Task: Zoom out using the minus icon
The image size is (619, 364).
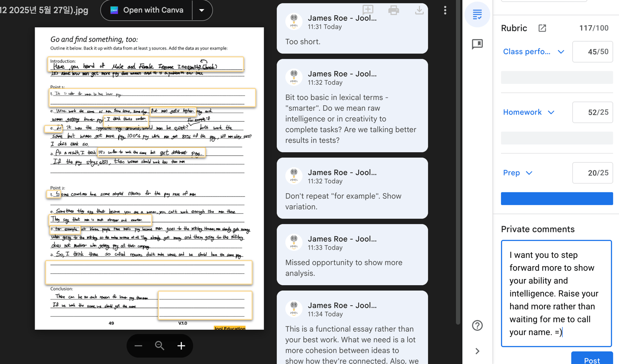Action: tap(138, 346)
